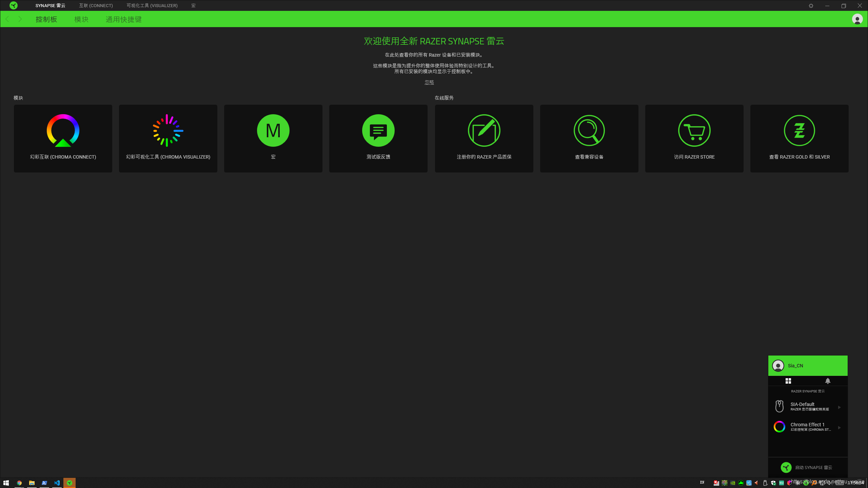Switch to the grid apps tab in tray popup
The image size is (868, 488).
pyautogui.click(x=788, y=381)
